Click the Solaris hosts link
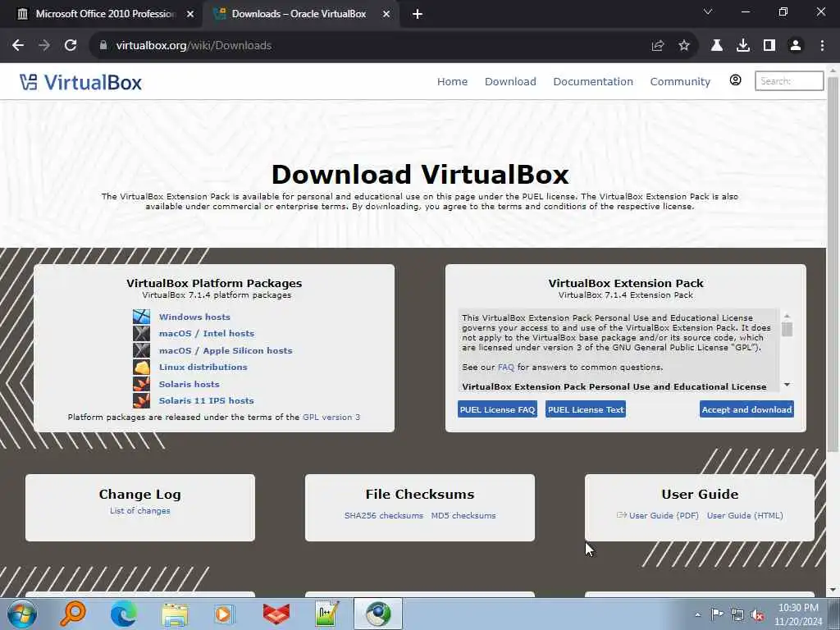The image size is (840, 630). (189, 384)
